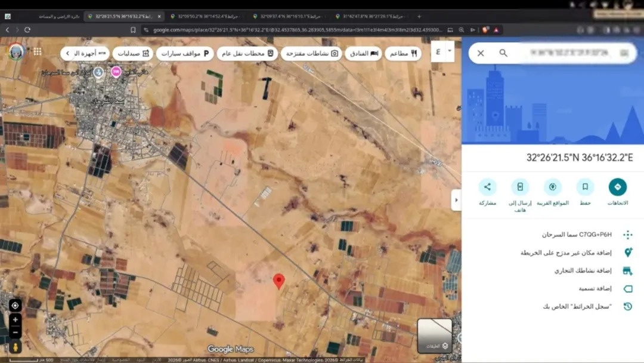Collapse the side panel arrow
Viewport: 644px width, 363px height.
(456, 200)
